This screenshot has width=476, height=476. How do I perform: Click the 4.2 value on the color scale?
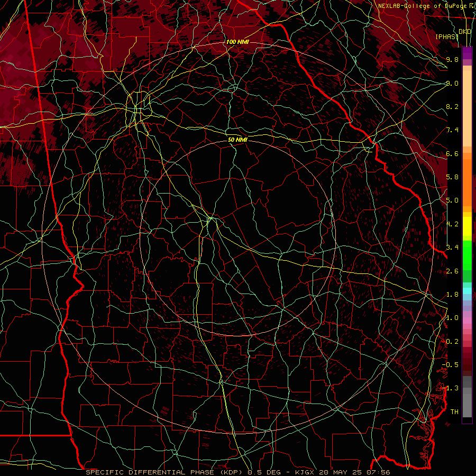click(452, 224)
